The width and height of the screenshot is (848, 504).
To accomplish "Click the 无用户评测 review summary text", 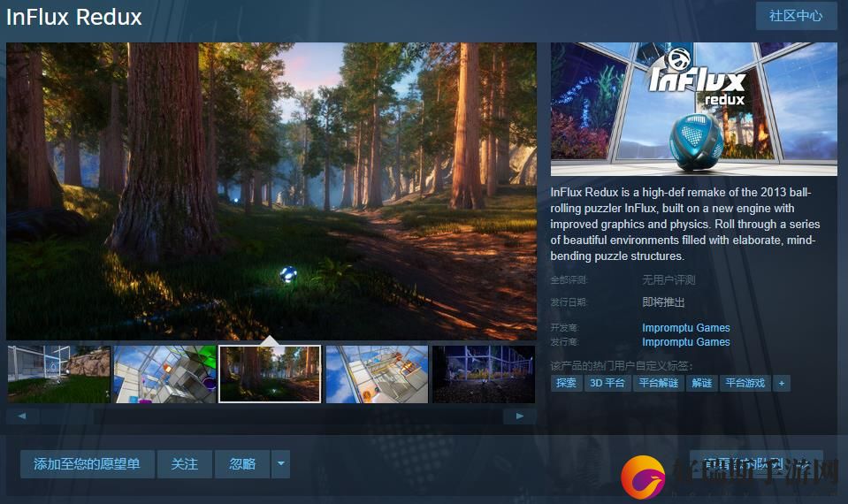I will 668,279.
